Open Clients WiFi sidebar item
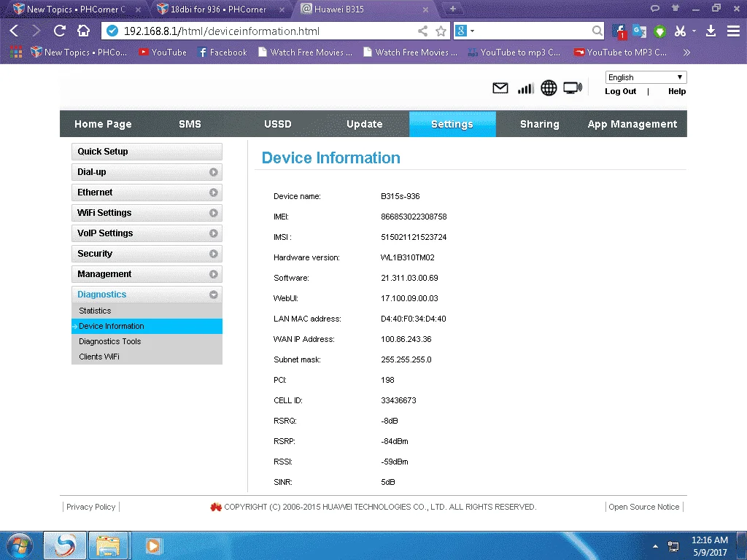Image resolution: width=747 pixels, height=560 pixels. coord(147,357)
